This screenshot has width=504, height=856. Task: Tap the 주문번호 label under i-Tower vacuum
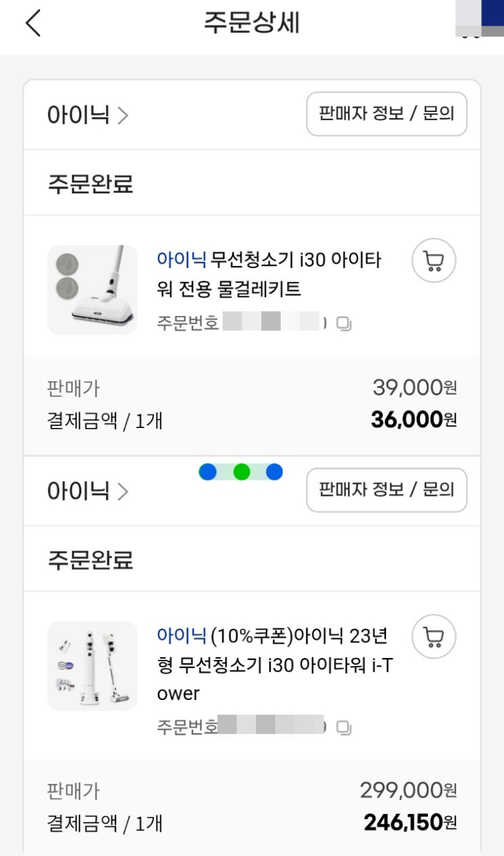pos(188,727)
